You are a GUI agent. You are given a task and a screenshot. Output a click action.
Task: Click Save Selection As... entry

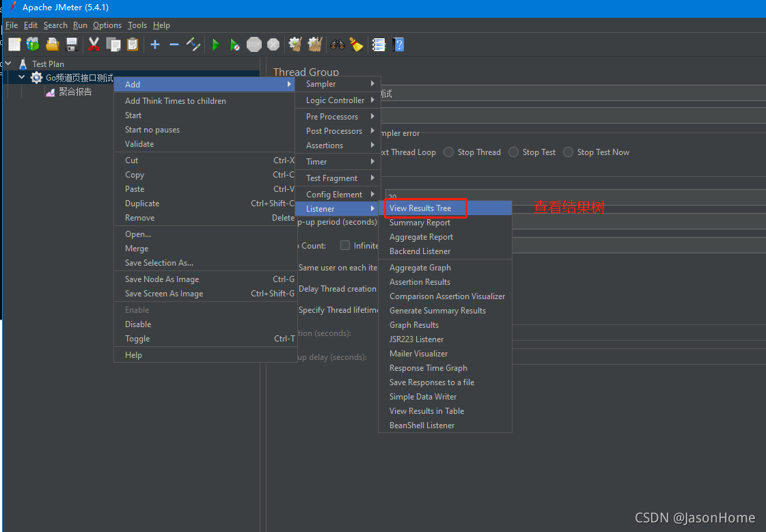point(205,262)
